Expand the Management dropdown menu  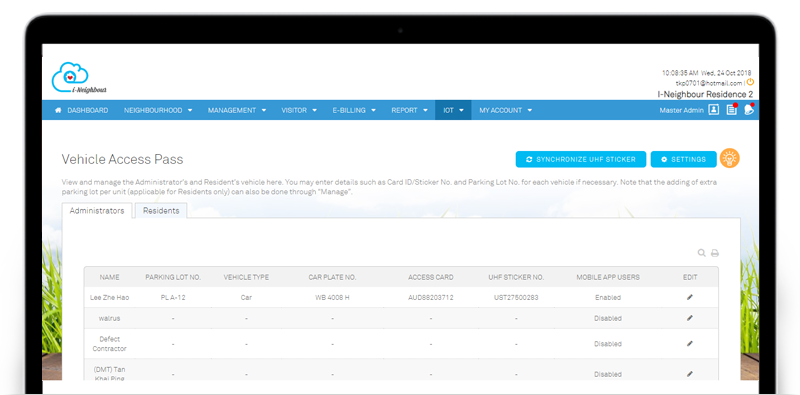tap(237, 110)
